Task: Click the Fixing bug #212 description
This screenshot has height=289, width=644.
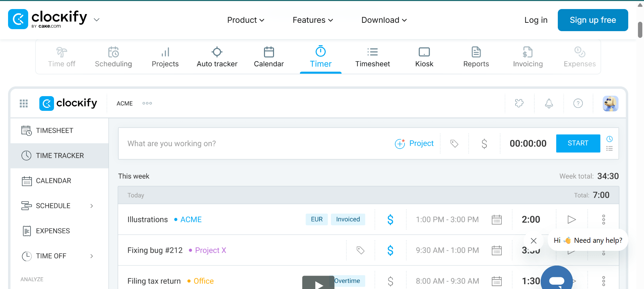Action: point(155,250)
